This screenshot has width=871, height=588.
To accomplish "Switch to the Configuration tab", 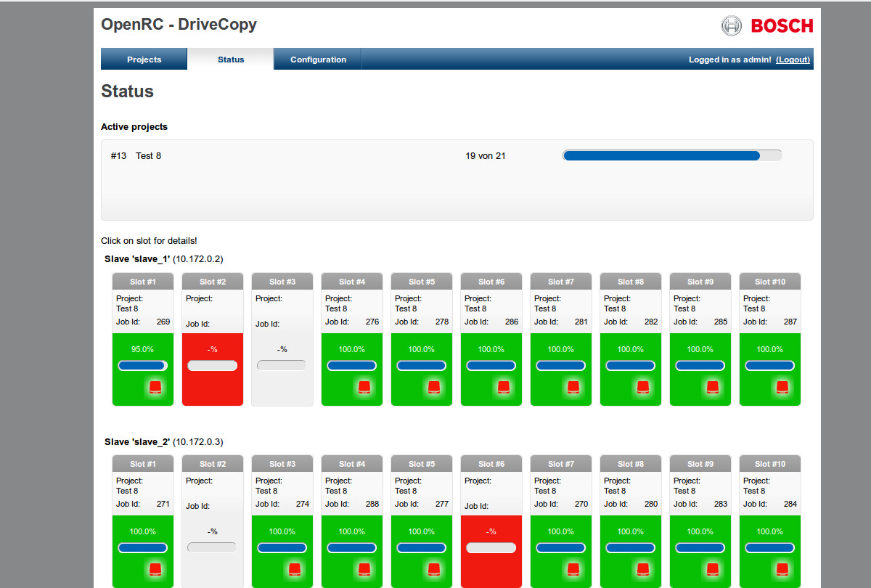I will click(318, 60).
